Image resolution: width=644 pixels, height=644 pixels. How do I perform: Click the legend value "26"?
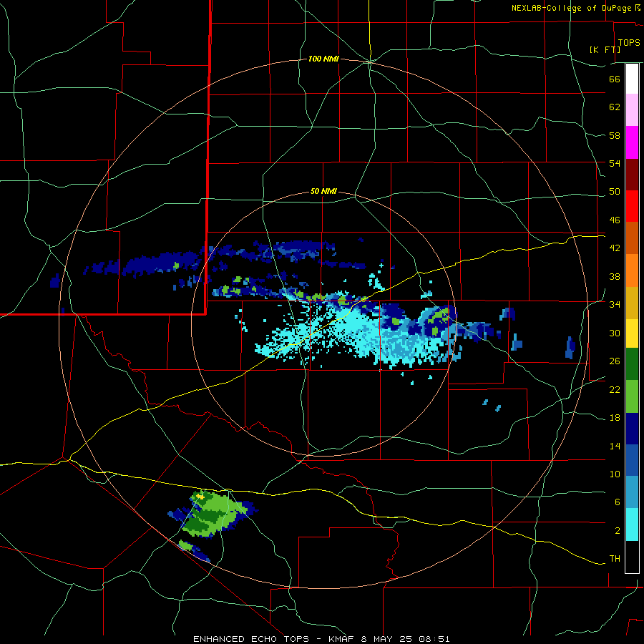(615, 361)
